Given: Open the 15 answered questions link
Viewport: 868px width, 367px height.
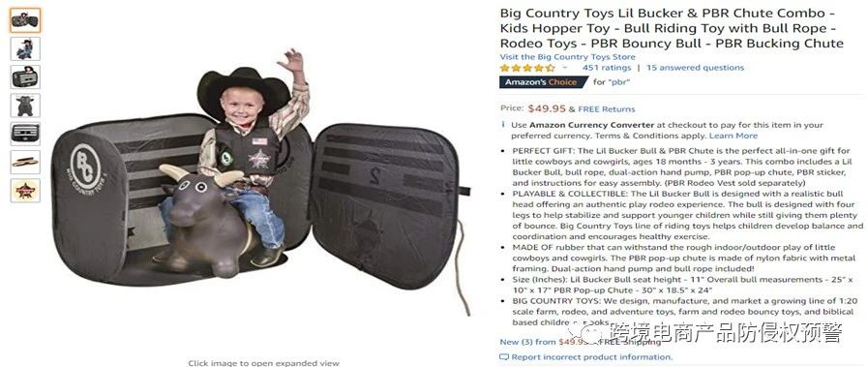Looking at the screenshot, I should (695, 68).
